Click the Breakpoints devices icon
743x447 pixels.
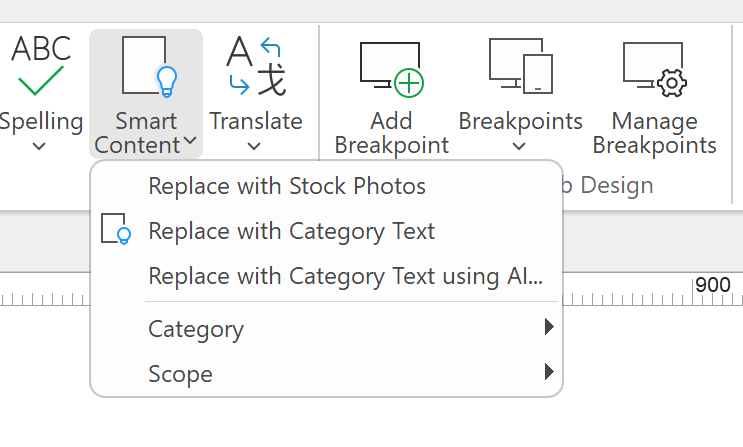(x=520, y=66)
